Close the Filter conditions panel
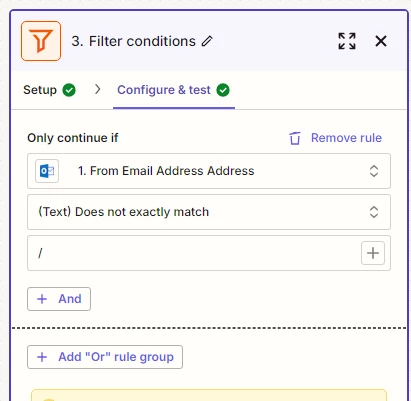 pos(381,41)
